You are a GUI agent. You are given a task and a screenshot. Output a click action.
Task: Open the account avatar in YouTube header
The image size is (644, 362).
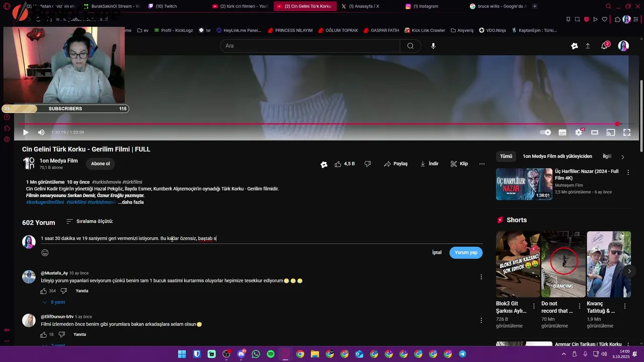point(623,46)
